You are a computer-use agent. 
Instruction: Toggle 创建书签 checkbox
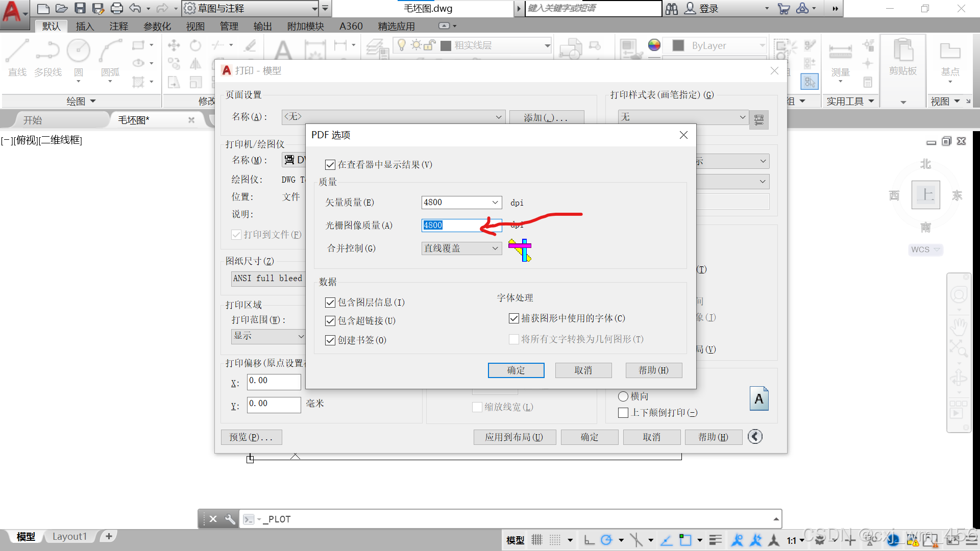tap(330, 340)
